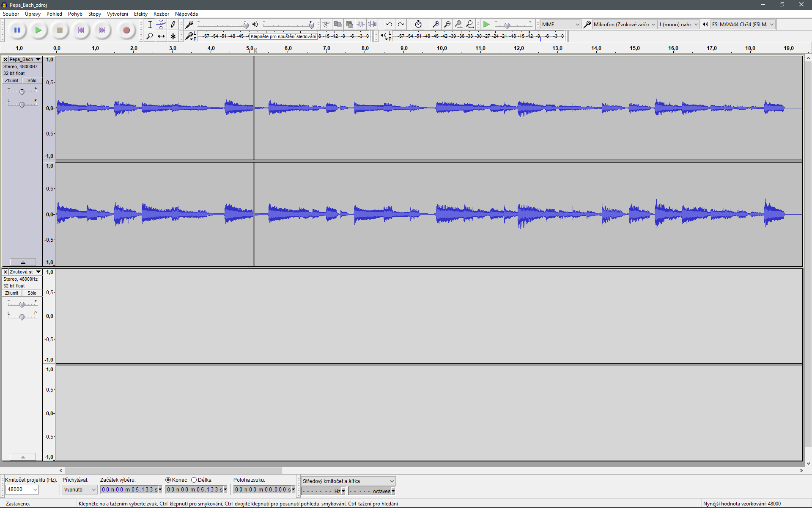
Task: Click the Paste toolbar icon
Action: click(349, 25)
